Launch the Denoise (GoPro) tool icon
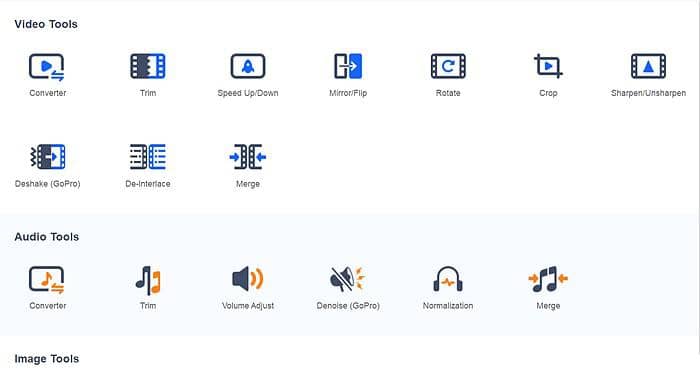 [x=348, y=279]
